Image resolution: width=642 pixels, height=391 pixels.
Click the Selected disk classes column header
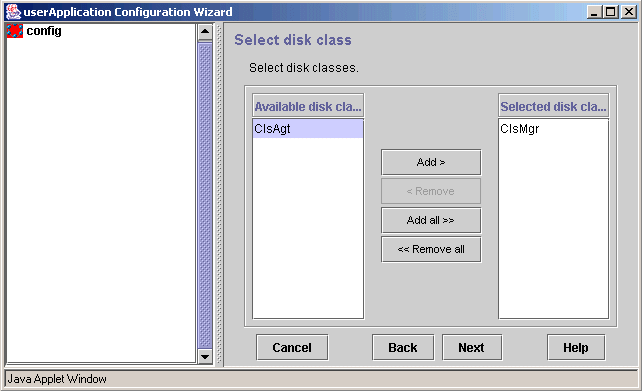[x=553, y=106]
